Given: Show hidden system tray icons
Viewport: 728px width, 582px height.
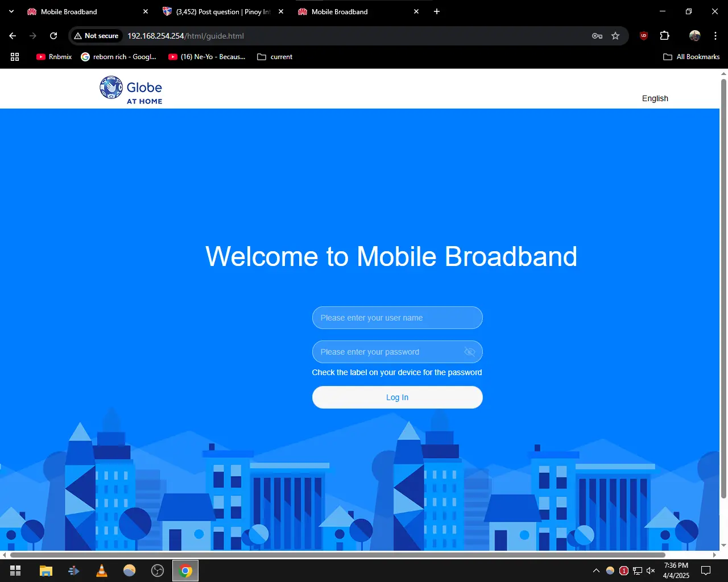Looking at the screenshot, I should tap(596, 571).
